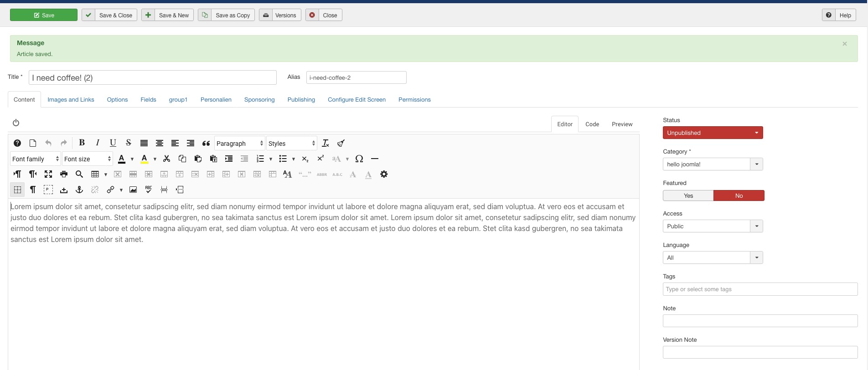Open the Category dropdown
The image size is (868, 370).
click(x=713, y=164)
